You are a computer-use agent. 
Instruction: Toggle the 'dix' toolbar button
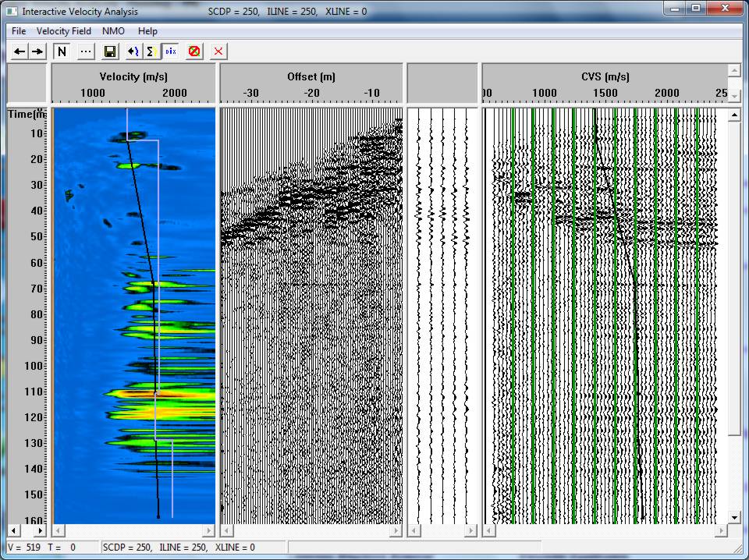click(x=171, y=51)
